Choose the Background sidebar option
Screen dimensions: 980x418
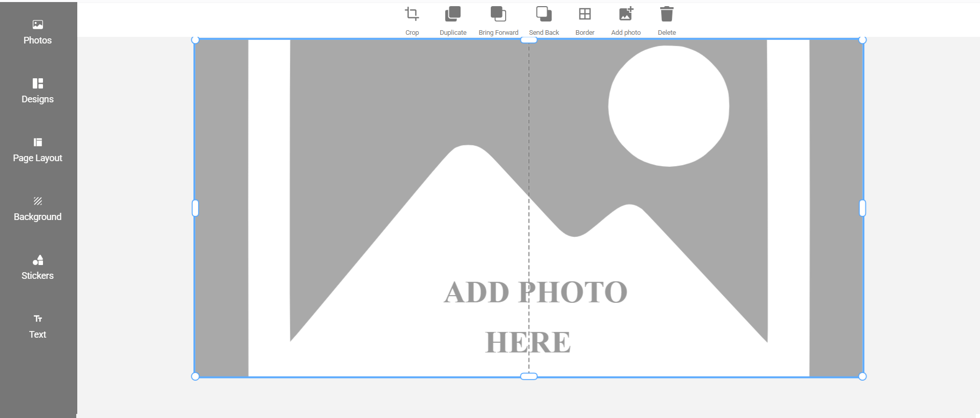(37, 208)
